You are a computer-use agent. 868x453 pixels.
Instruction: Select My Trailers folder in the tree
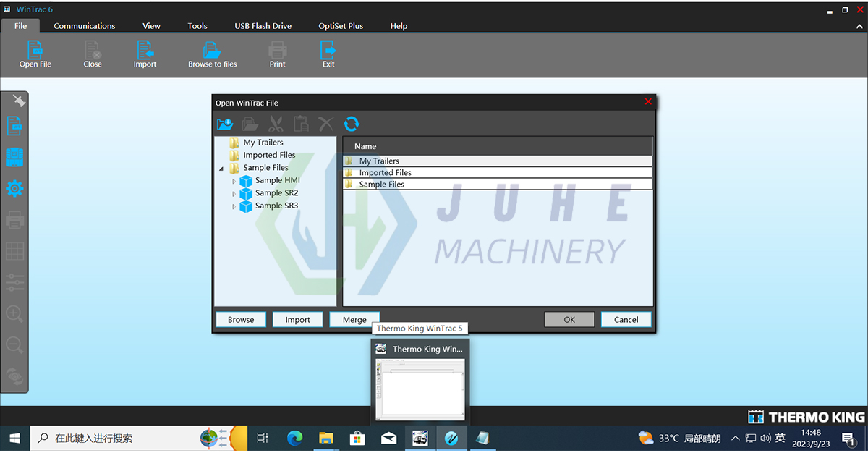[263, 143]
